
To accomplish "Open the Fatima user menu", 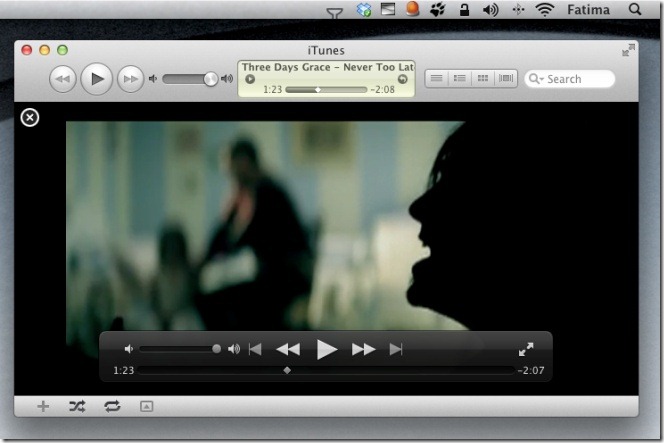I will [589, 9].
